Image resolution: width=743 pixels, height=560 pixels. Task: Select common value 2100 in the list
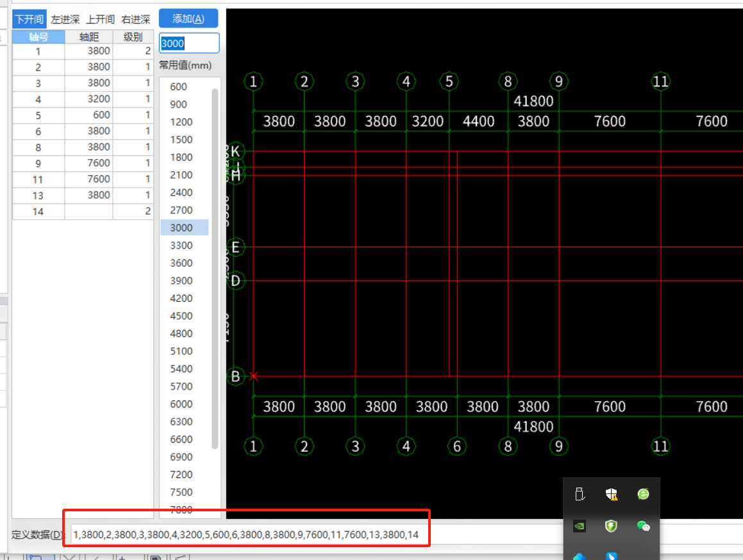click(181, 175)
